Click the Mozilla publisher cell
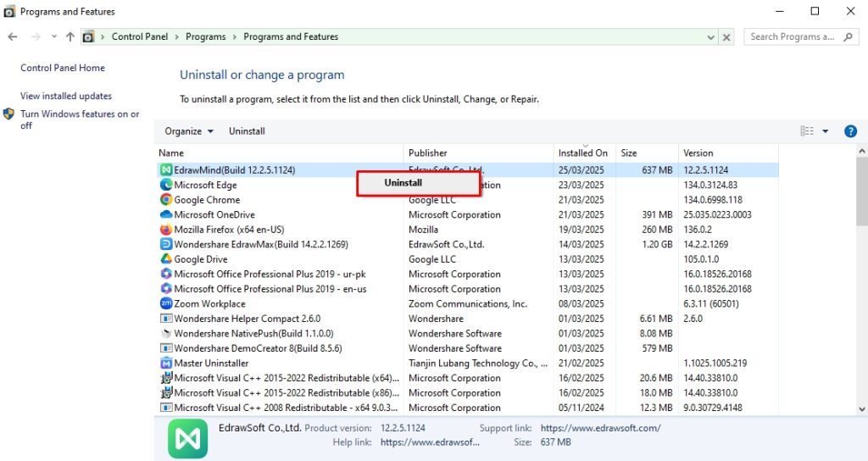The width and height of the screenshot is (868, 461). coord(423,229)
